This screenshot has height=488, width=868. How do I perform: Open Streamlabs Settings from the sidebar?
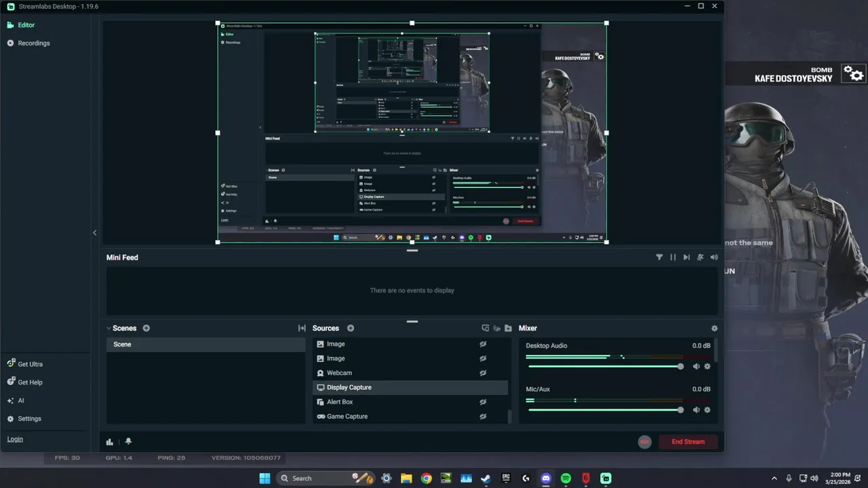pyautogui.click(x=24, y=419)
